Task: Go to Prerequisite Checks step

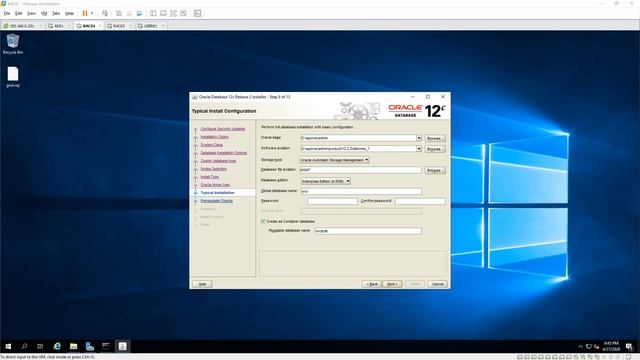Action: (x=217, y=201)
